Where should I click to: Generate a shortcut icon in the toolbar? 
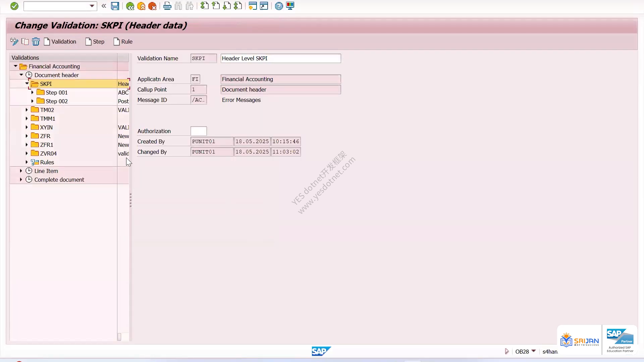click(264, 6)
